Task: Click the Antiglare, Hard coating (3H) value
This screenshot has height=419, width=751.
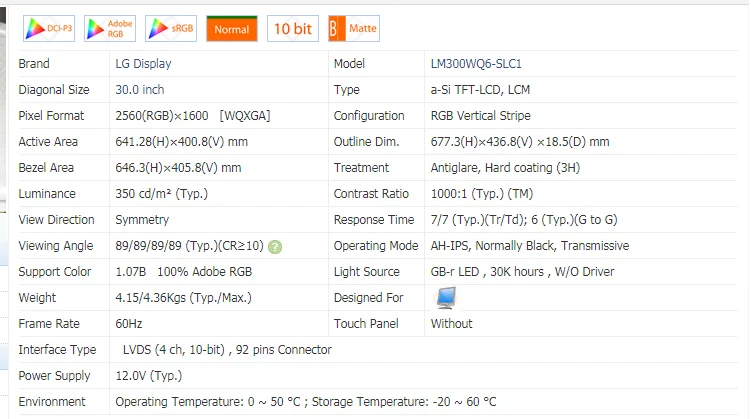Action: point(505,168)
